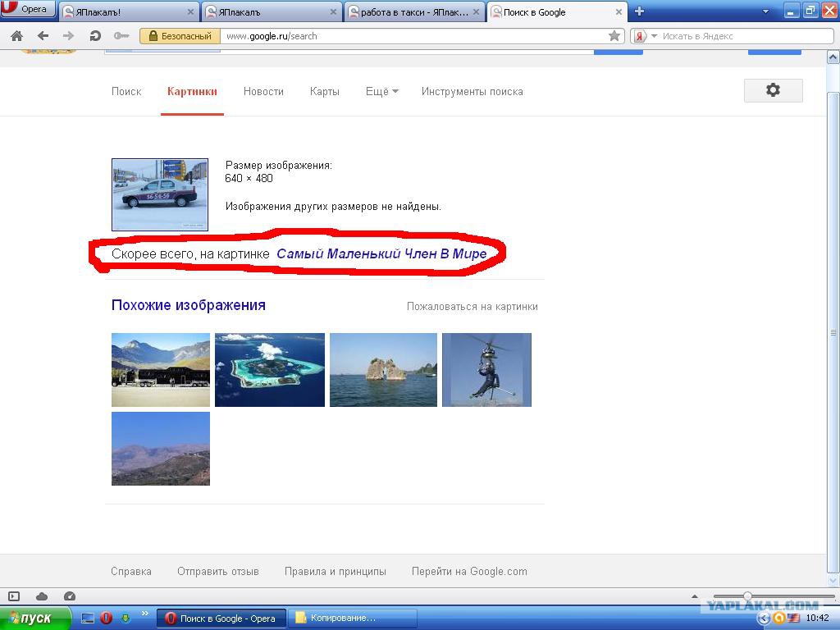Image resolution: width=840 pixels, height=630 pixels.
Task: Reload the page with the Reload icon
Action: (x=95, y=36)
